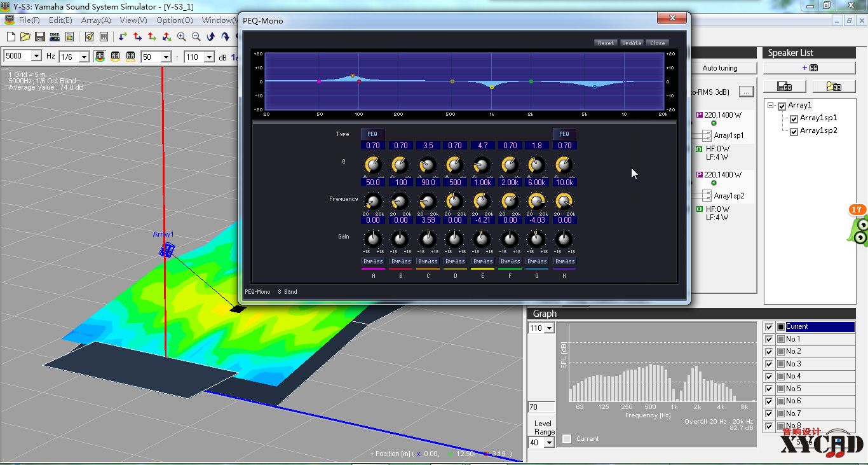Click the ellipsis browse button
The image size is (868, 465).
pyautogui.click(x=746, y=92)
